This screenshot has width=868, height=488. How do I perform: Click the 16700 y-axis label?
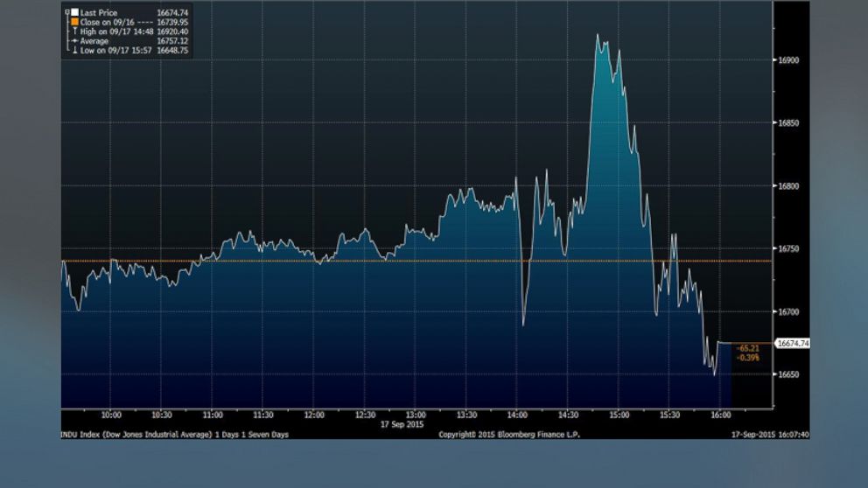coord(789,312)
